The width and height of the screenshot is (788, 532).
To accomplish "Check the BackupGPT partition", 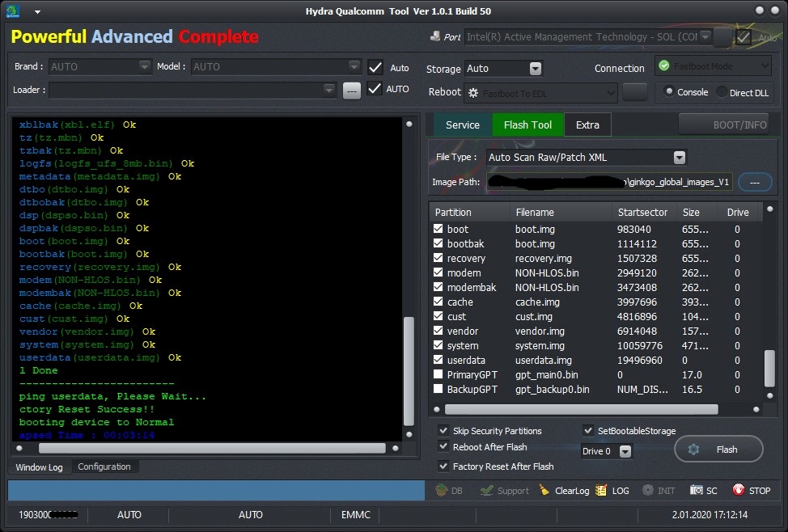I will coord(438,389).
